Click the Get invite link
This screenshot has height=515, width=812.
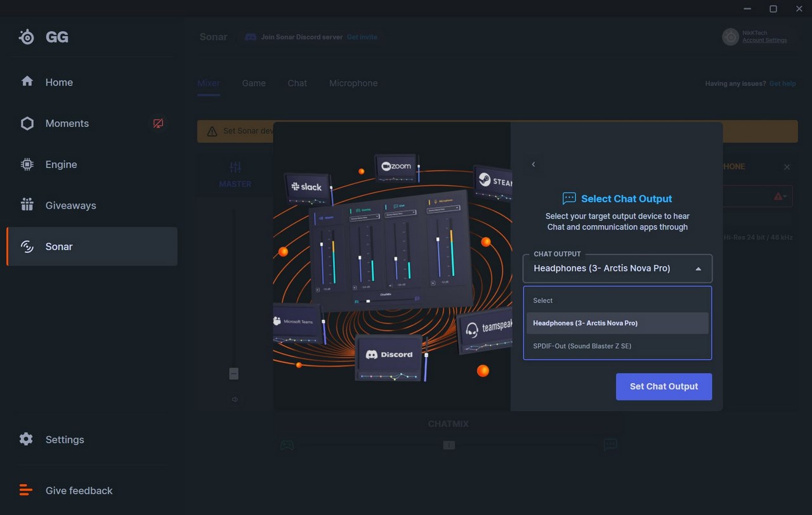click(x=362, y=37)
